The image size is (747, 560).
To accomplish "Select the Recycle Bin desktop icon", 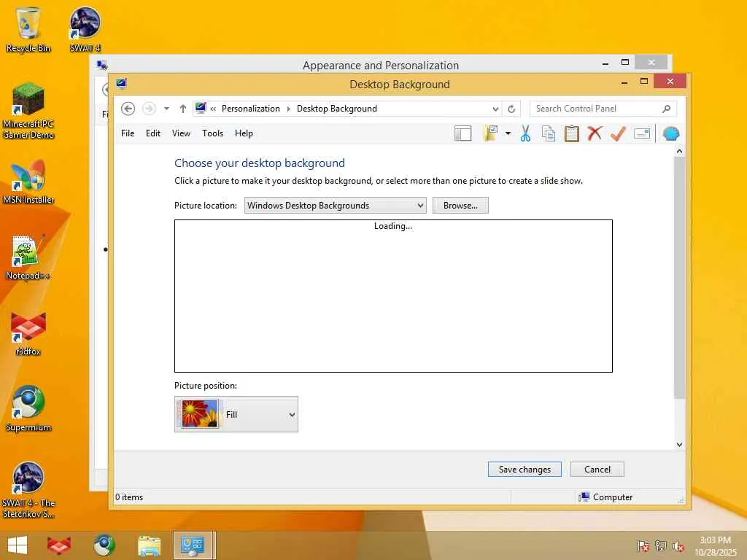I will click(28, 29).
